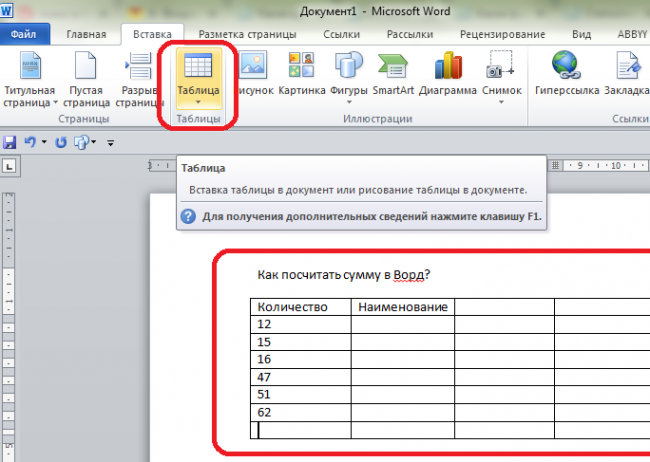This screenshot has height=462, width=650.
Task: Click the column marker icon on horizontal ruler
Action: click(555, 165)
